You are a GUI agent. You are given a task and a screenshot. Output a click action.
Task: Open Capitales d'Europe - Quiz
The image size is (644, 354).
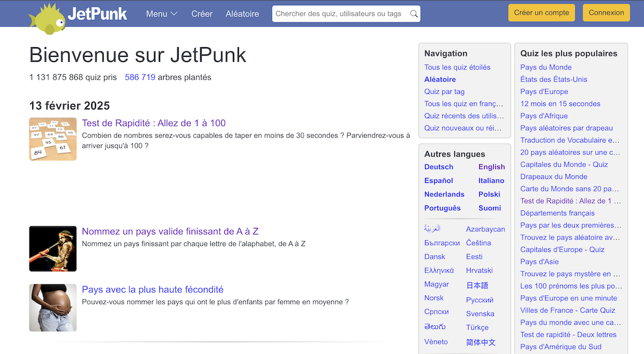pos(562,249)
